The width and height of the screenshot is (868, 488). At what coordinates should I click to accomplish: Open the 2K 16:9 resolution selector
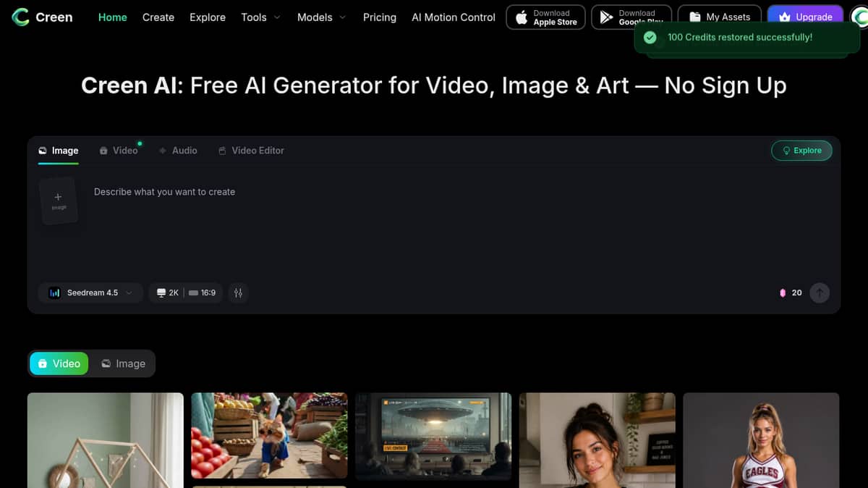tap(186, 293)
